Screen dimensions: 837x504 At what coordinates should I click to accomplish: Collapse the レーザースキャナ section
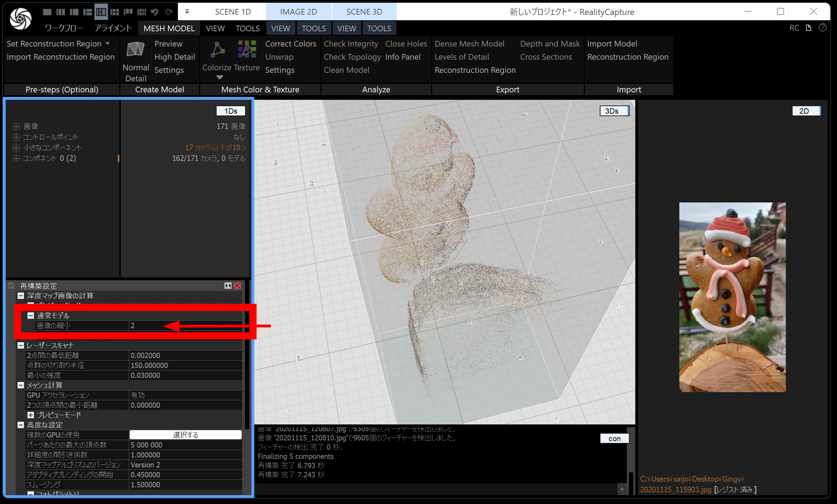21,345
